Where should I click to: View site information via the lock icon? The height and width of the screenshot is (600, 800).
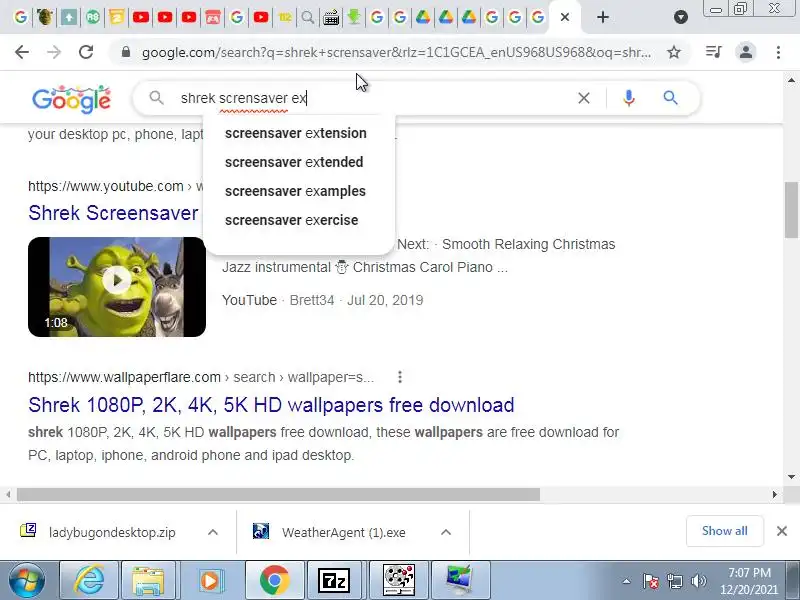point(126,52)
